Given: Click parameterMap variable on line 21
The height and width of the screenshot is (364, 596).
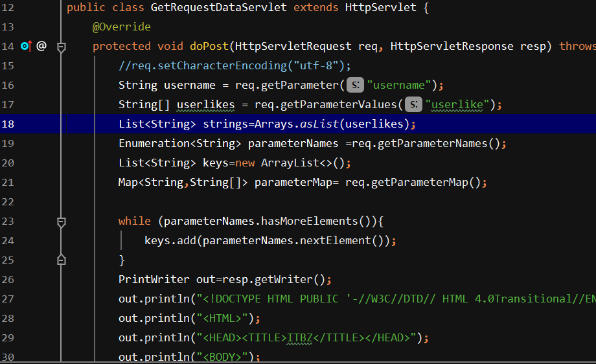Looking at the screenshot, I should 293,183.
